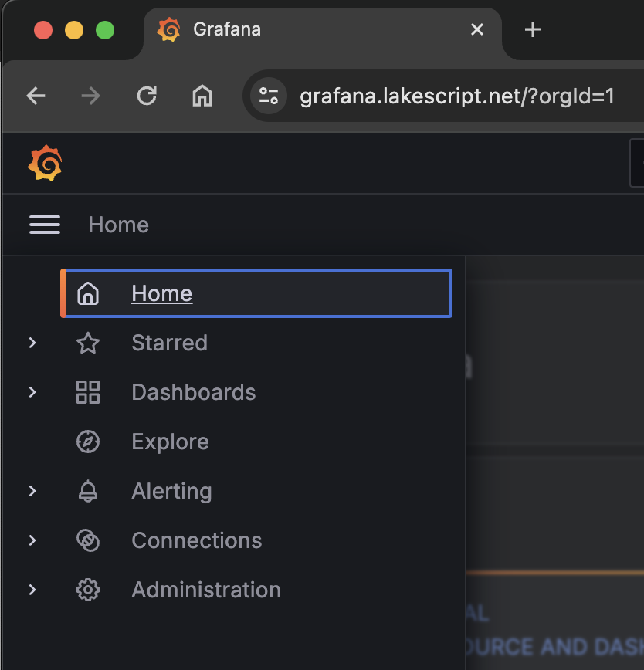Click the Connections rings icon

pos(88,540)
